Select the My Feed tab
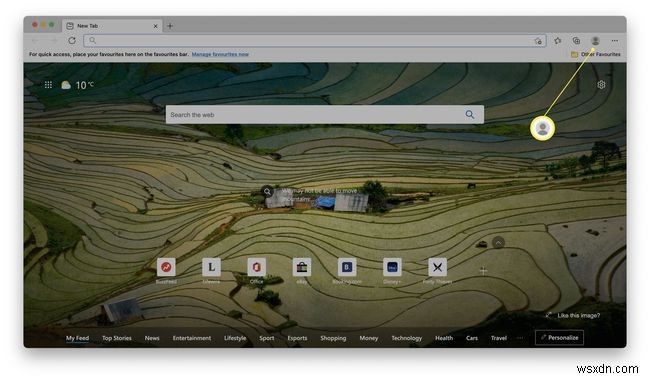Image resolution: width=650 pixels, height=379 pixels. 78,338
